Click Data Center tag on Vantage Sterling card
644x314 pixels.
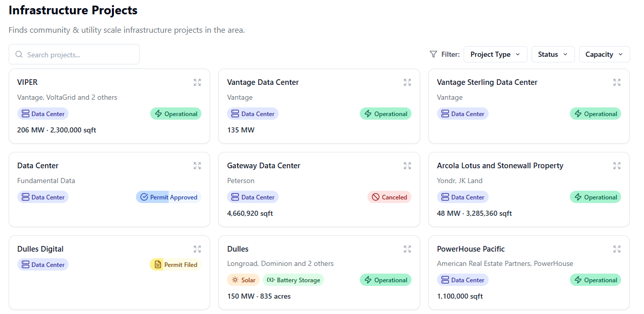(463, 114)
